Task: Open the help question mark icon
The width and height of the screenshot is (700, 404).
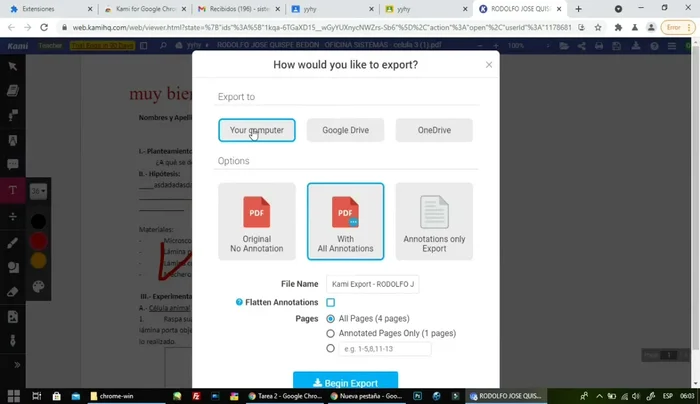Action: 654,46
